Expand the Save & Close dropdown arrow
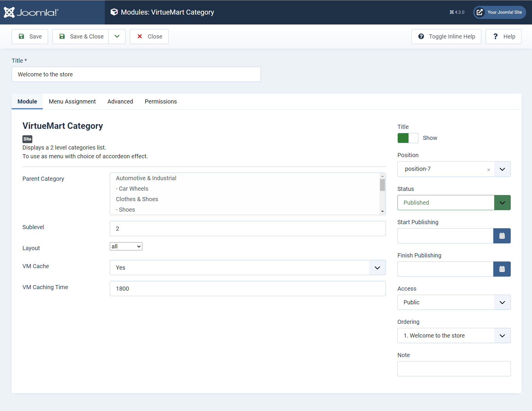This screenshot has height=411, width=532. click(117, 36)
